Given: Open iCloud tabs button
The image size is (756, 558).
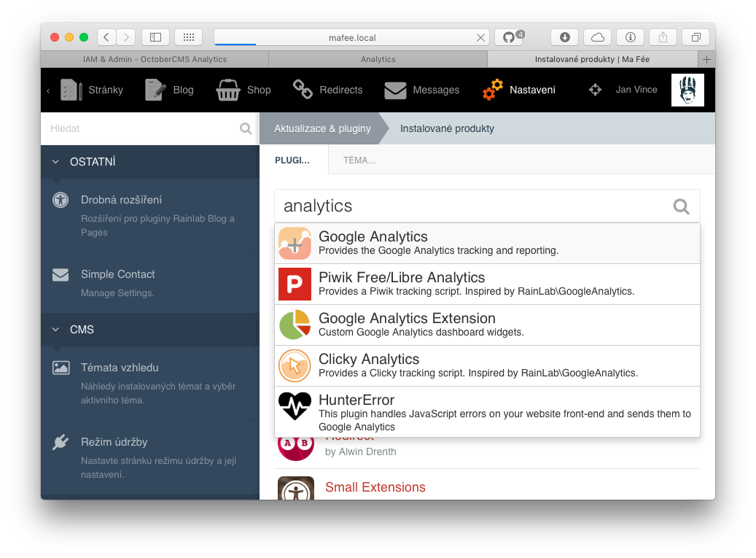Looking at the screenshot, I should tap(597, 37).
